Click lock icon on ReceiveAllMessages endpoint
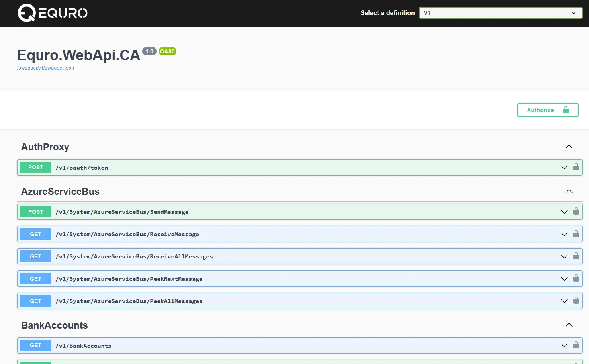Image resolution: width=589 pixels, height=364 pixels. point(576,256)
